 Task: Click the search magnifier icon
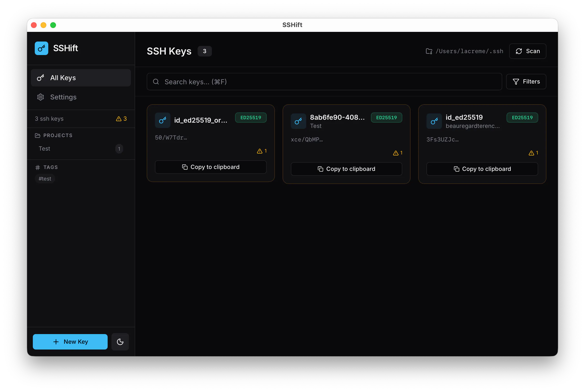pos(156,82)
